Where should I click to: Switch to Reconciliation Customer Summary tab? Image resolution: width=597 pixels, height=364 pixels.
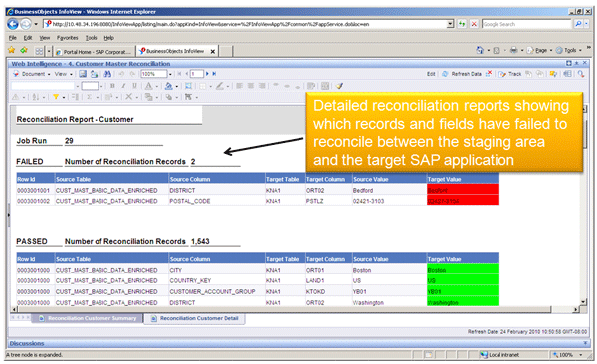coord(88,318)
